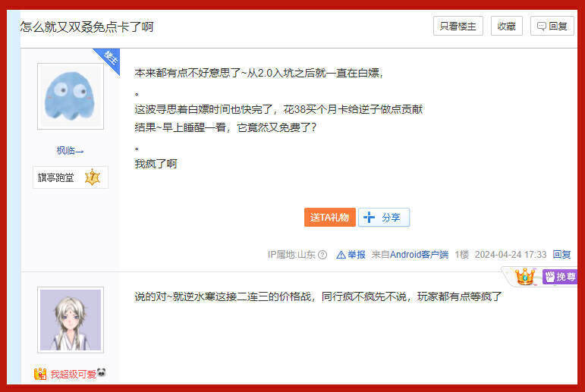The width and height of the screenshot is (585, 392).
Task: Click 回复 link on the first floor post
Action: (562, 255)
